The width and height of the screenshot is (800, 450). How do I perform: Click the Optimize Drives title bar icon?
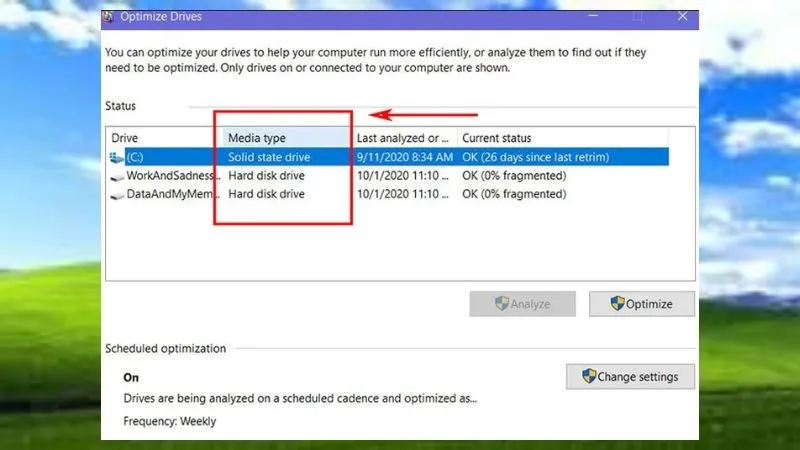[x=108, y=17]
